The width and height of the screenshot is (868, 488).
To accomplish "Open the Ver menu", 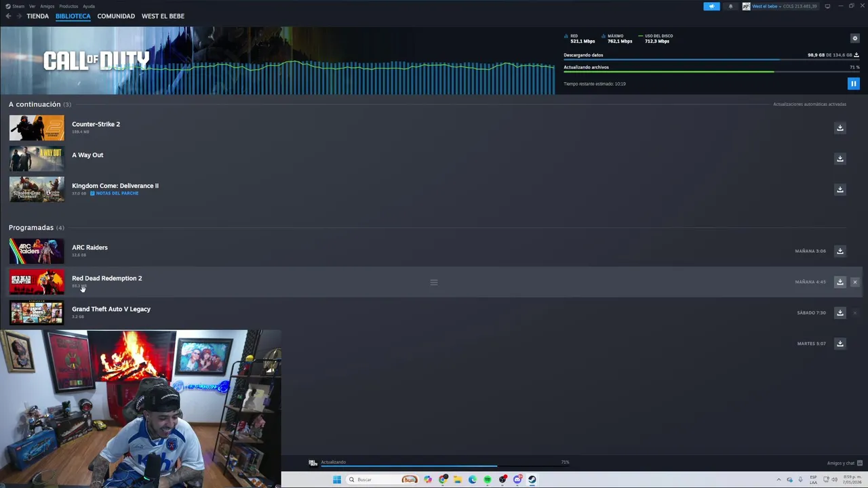I will tap(32, 6).
